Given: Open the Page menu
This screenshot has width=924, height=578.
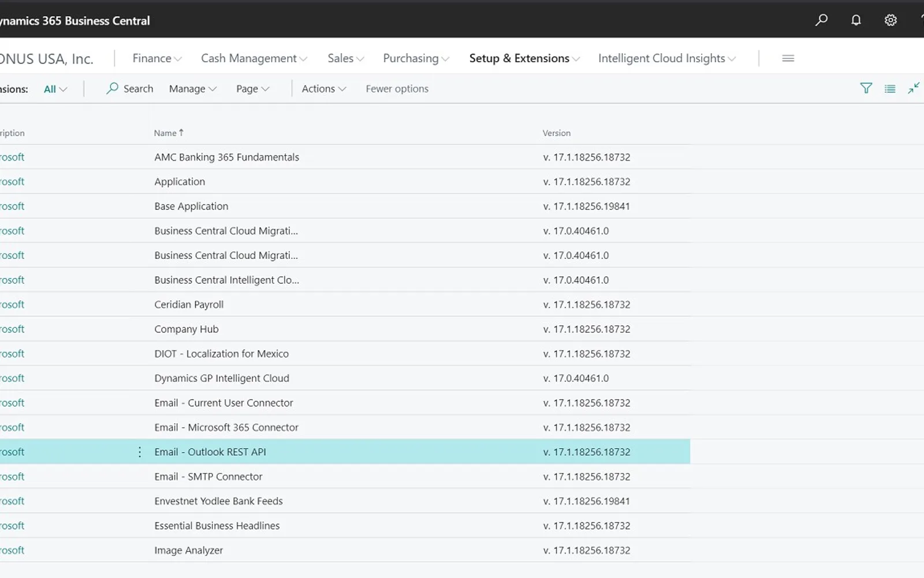Looking at the screenshot, I should (x=253, y=88).
